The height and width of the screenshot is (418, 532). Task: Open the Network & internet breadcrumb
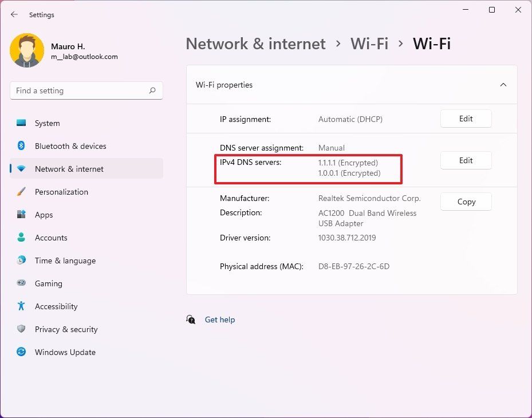click(255, 44)
